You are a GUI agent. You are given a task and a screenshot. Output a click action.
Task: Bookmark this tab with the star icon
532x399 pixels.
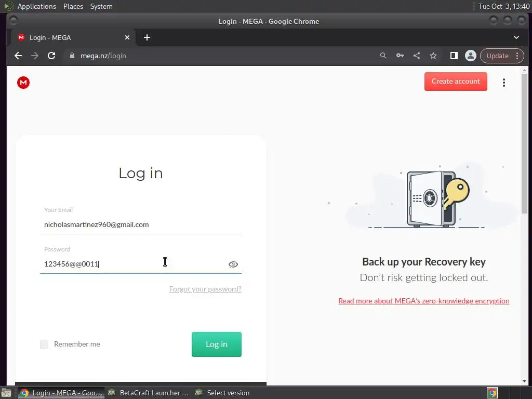[433, 56]
